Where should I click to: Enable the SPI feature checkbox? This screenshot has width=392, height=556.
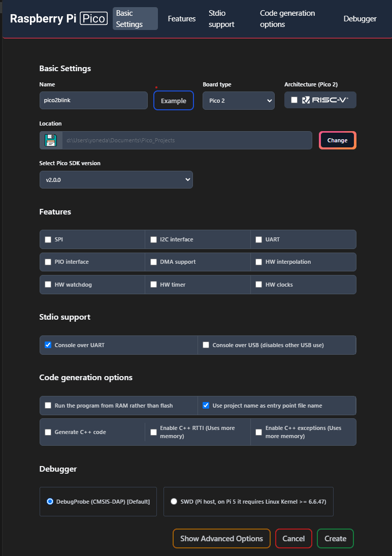[48, 239]
